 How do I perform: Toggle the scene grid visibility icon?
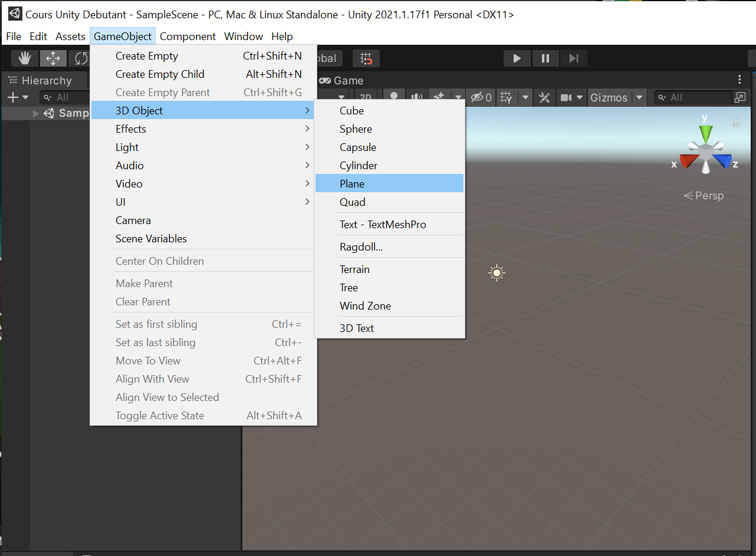(x=507, y=97)
